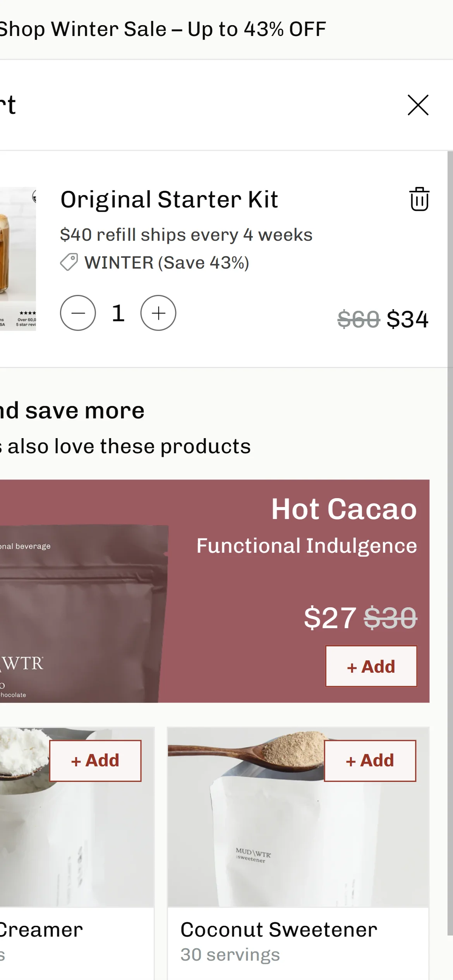The height and width of the screenshot is (980, 453).
Task: Select the Hot Cacao heading
Action: [344, 509]
